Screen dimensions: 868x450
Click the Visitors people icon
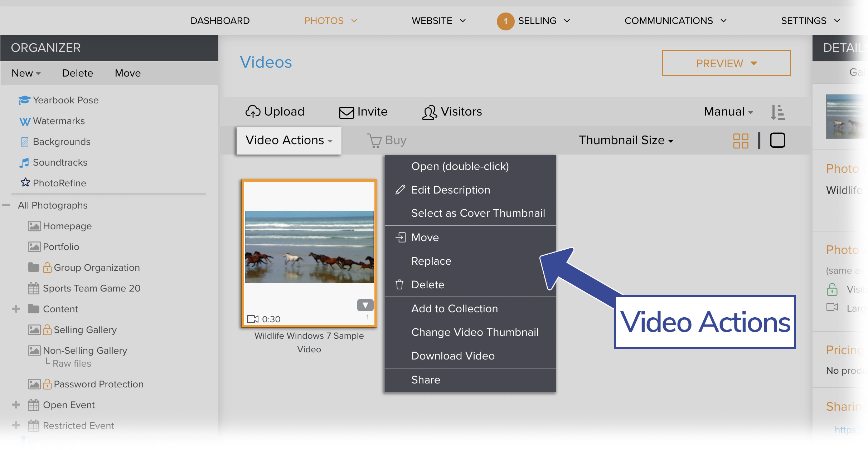point(430,112)
